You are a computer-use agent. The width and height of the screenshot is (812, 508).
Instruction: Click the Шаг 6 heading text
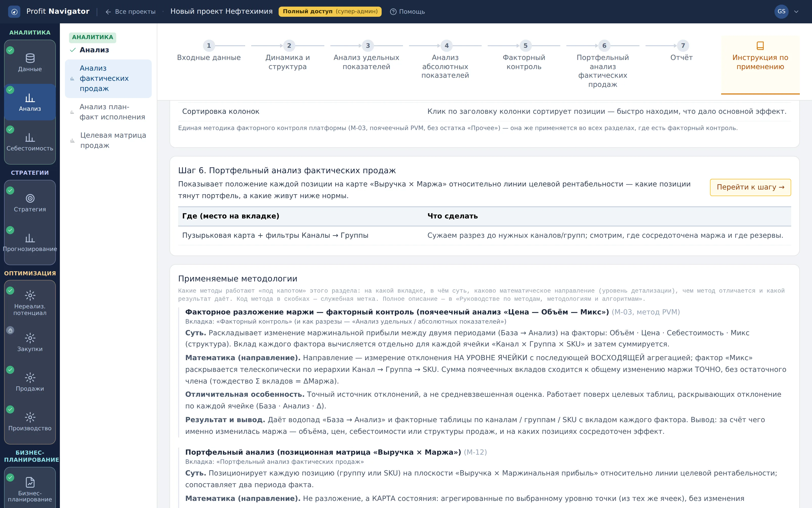[x=287, y=171]
